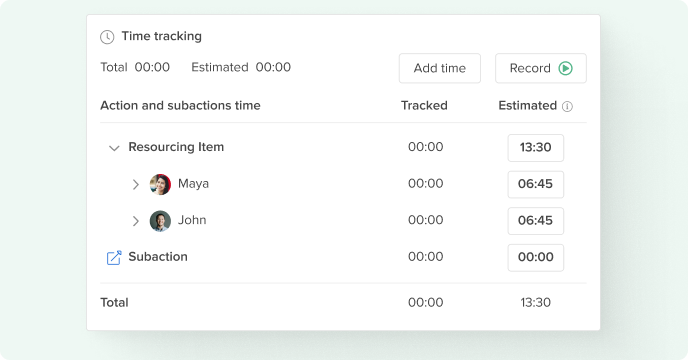The height and width of the screenshot is (360, 688).
Task: Click the info icon next to Estimated
Action: (567, 106)
